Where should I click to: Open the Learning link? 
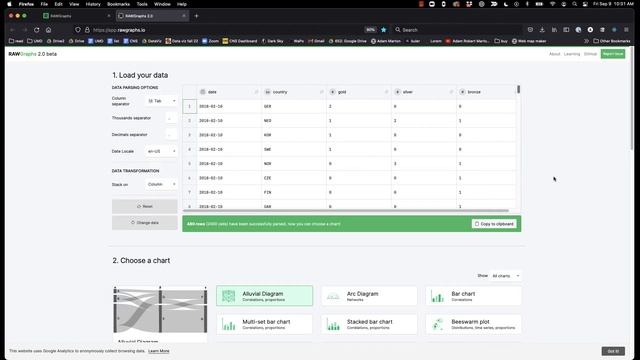(x=572, y=54)
